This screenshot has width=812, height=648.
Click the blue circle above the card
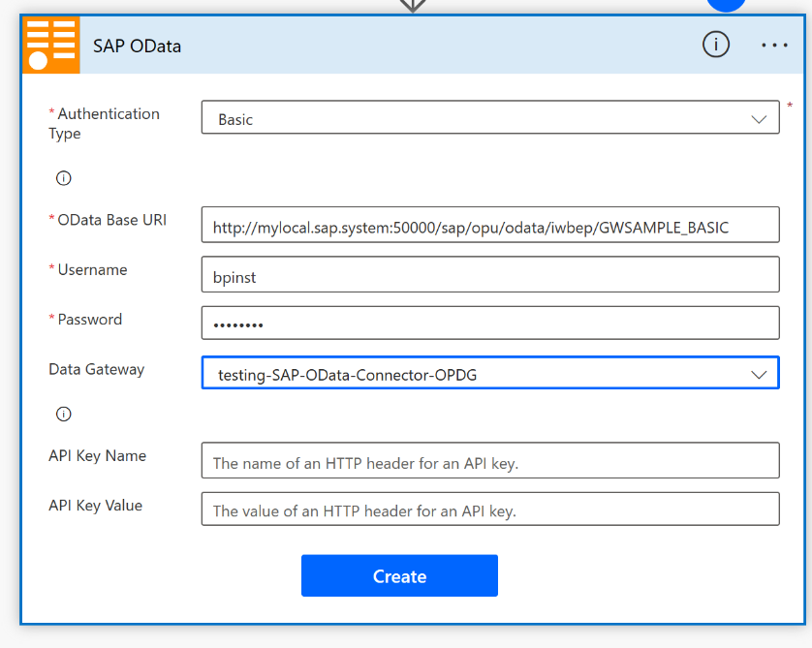click(x=726, y=4)
